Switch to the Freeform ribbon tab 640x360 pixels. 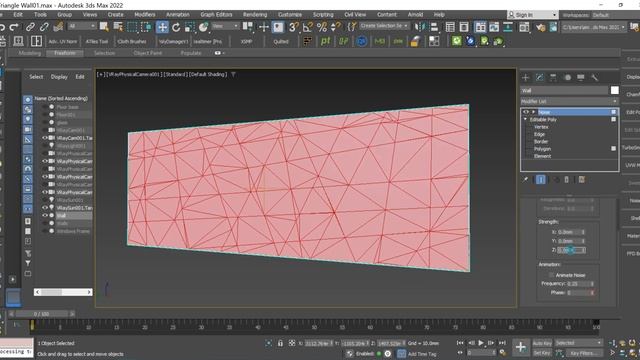pyautogui.click(x=64, y=53)
